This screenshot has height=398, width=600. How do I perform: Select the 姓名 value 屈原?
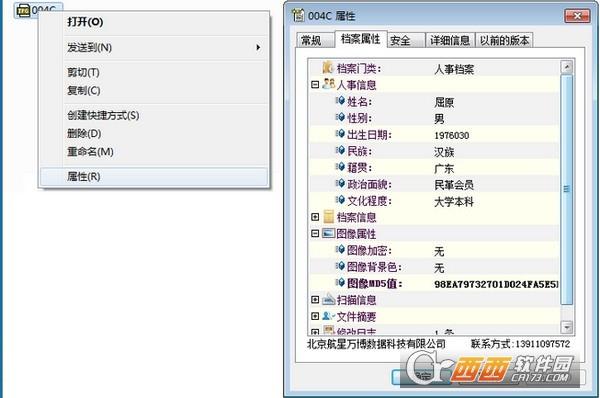click(x=444, y=102)
